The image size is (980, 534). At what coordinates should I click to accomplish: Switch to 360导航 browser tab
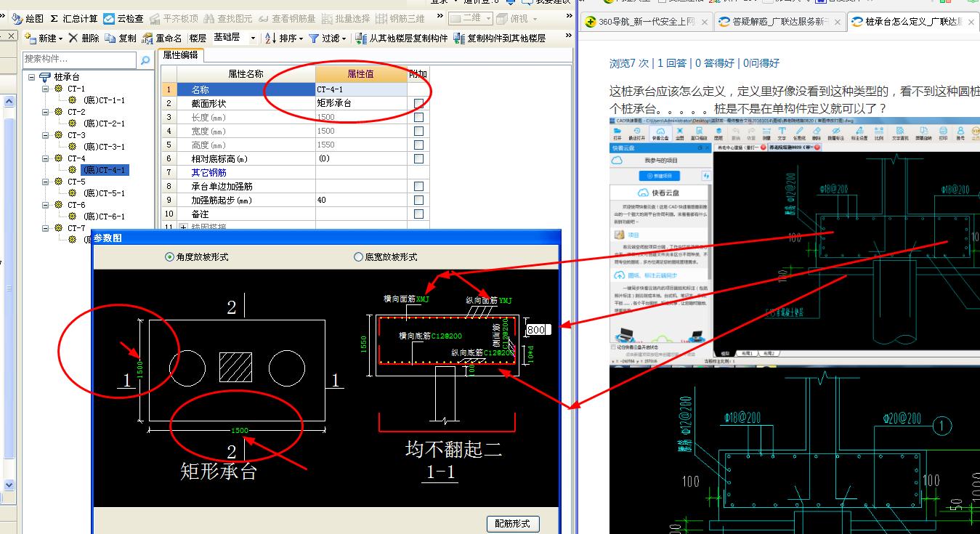(x=647, y=23)
